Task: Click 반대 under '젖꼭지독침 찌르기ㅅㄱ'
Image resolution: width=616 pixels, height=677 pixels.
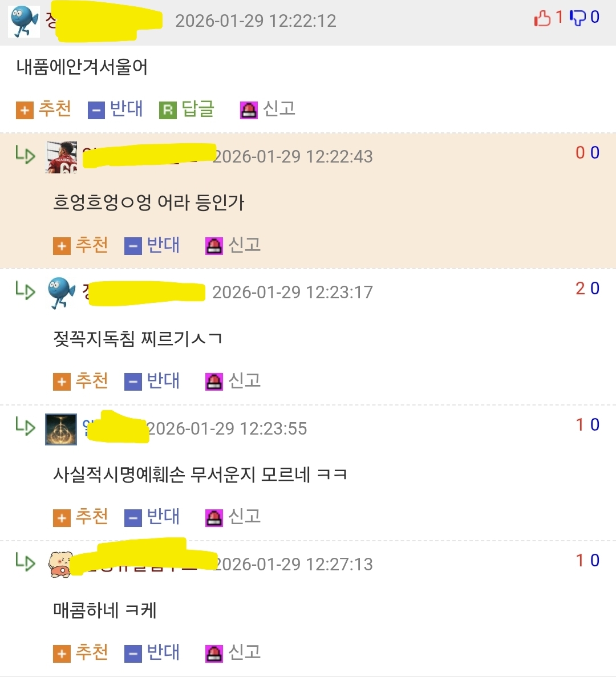Action: click(x=152, y=381)
